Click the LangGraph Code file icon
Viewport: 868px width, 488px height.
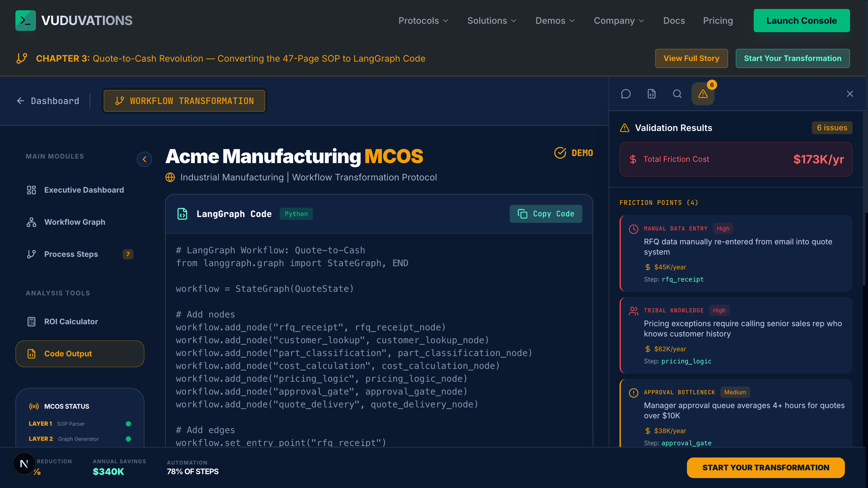point(182,214)
